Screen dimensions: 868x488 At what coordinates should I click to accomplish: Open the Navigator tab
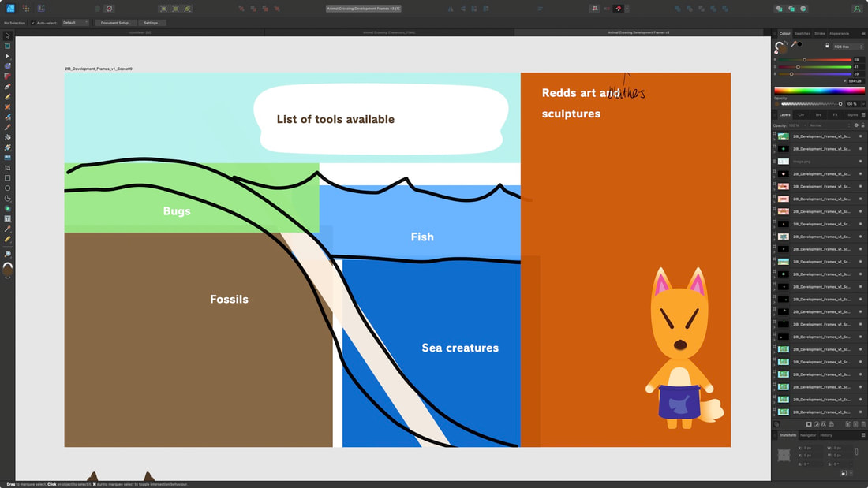coord(808,435)
